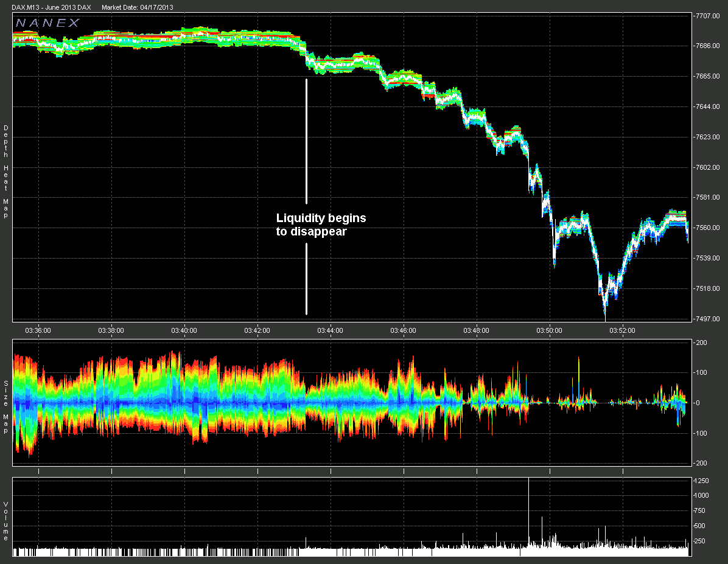Select the 03:36:00 time axis label
Screen dimensions: 728x564
click(x=38, y=330)
